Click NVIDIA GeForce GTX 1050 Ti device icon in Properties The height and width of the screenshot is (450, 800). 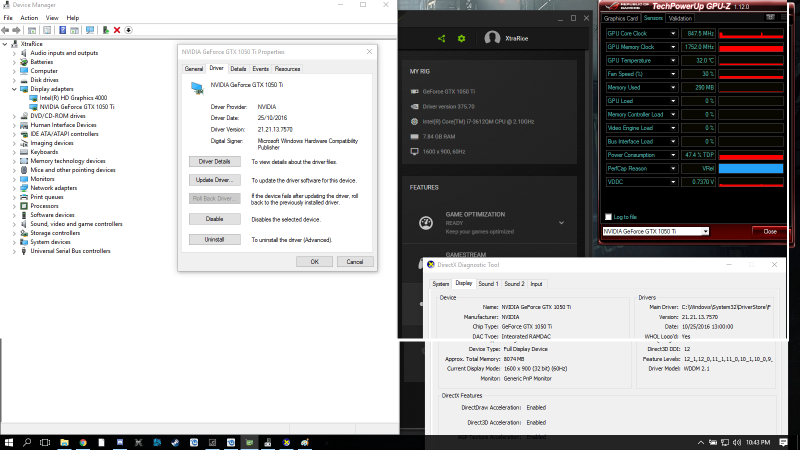pyautogui.click(x=197, y=88)
